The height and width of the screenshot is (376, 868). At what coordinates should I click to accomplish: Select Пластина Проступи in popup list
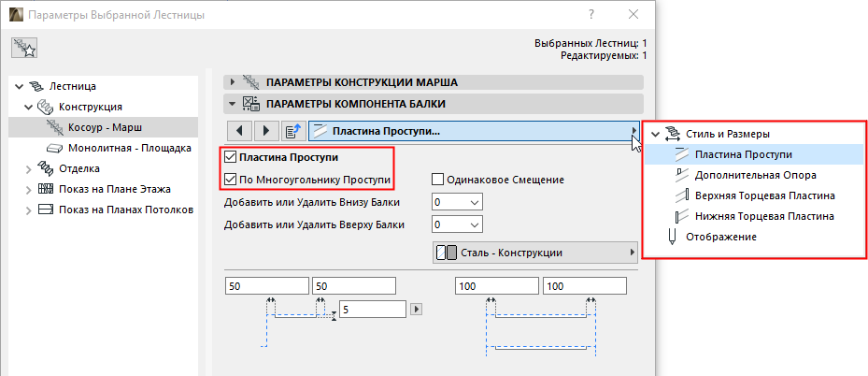tap(743, 154)
